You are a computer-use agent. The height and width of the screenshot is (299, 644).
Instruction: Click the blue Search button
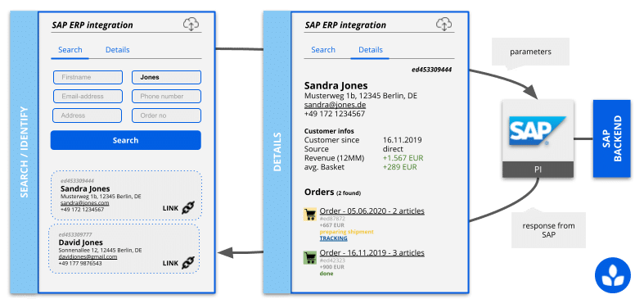pos(126,140)
